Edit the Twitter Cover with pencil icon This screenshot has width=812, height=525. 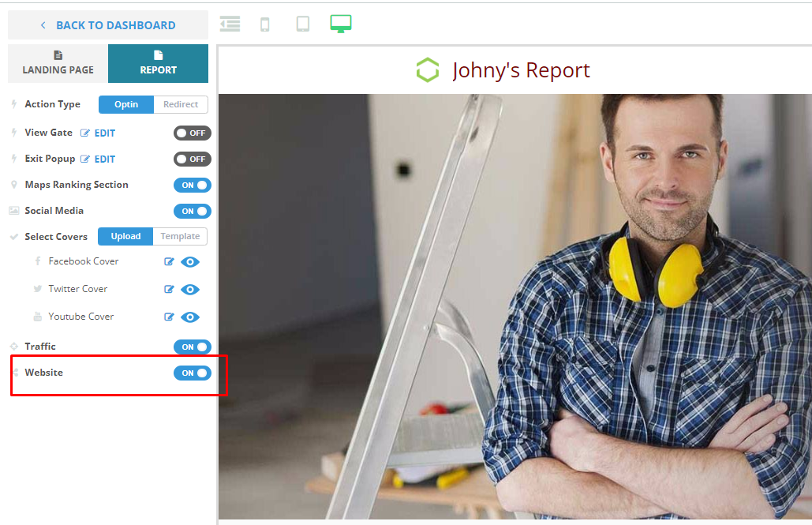(169, 290)
